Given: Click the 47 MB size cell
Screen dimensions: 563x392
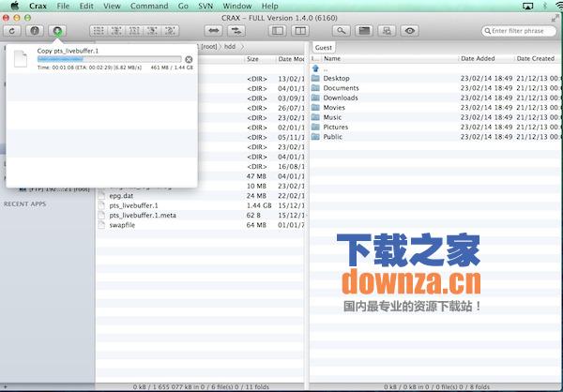Looking at the screenshot, I should click(256, 176).
